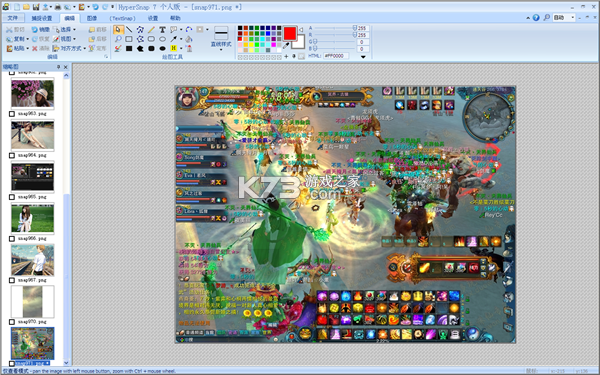Select the hollow rectangle tool
The width and height of the screenshot is (600, 375).
(x=129, y=39)
